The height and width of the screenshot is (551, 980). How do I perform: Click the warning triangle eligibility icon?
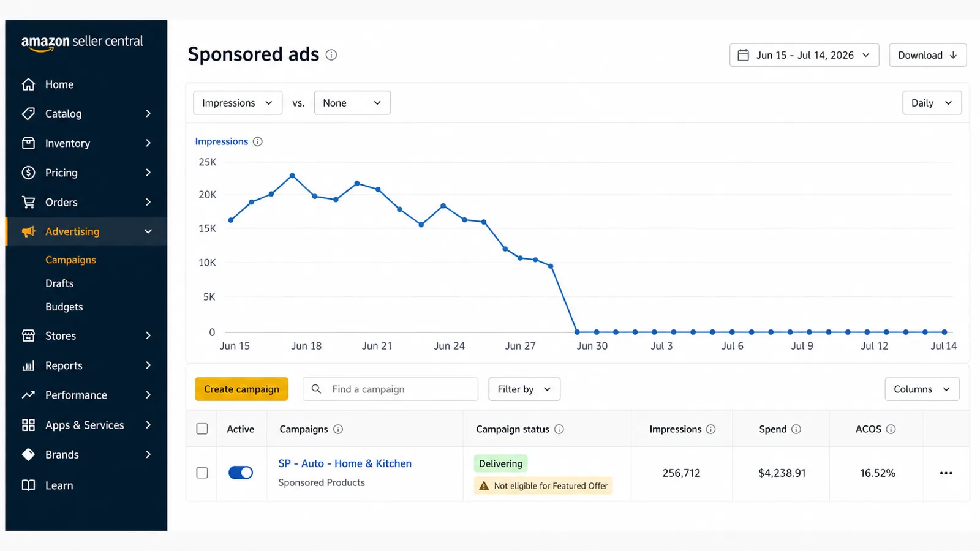(x=484, y=485)
